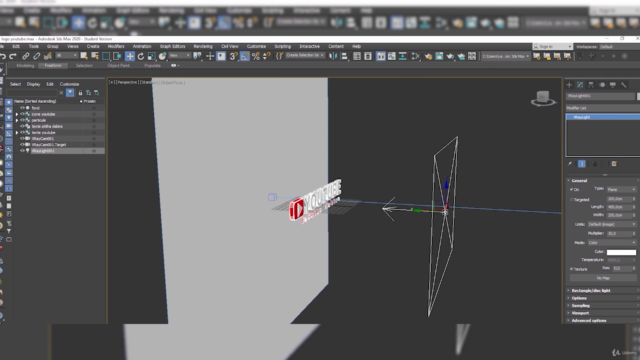The width and height of the screenshot is (640, 360).
Task: Open the Utilities wrench panel tab
Action: [624, 84]
